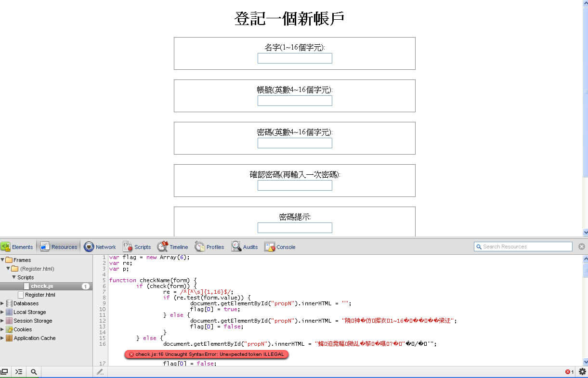Screen dimensions: 588x378
Task: Click line number 16 in gutter
Action: coord(102,344)
